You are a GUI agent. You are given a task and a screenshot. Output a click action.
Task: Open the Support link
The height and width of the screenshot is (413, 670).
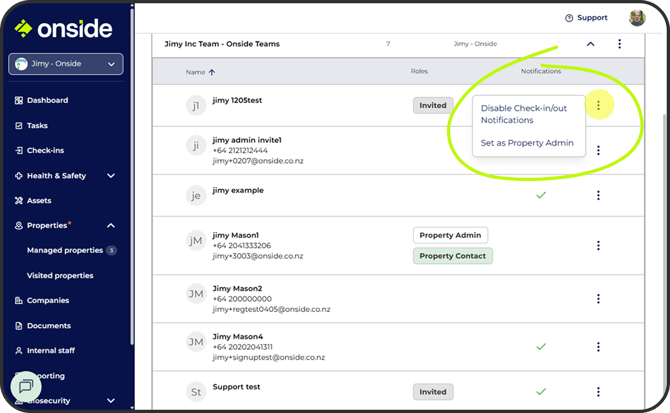(x=586, y=18)
